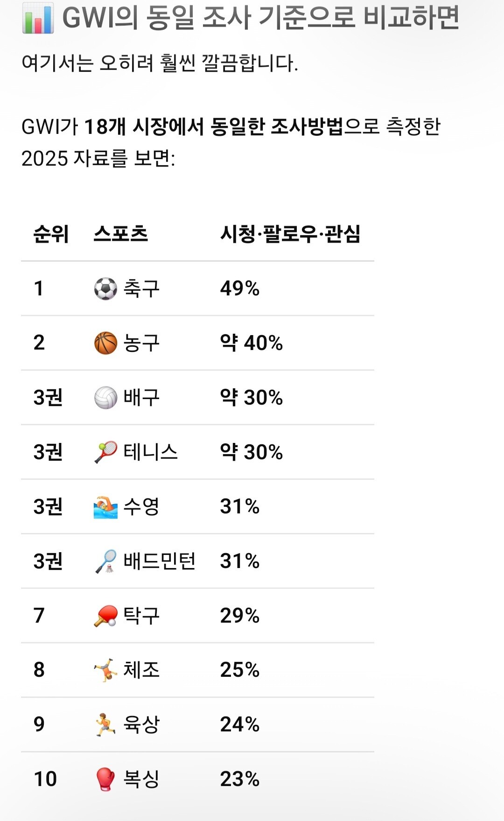Select the 약 40% value for 농구
This screenshot has height=821, width=504.
[x=252, y=343]
